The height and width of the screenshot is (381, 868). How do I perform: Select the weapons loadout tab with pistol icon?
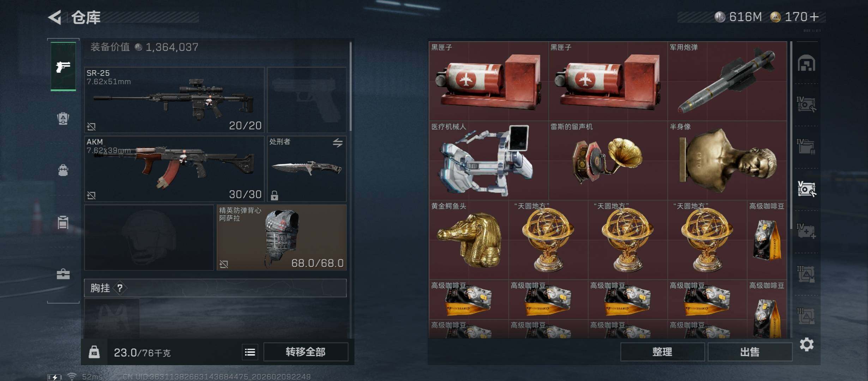click(63, 66)
